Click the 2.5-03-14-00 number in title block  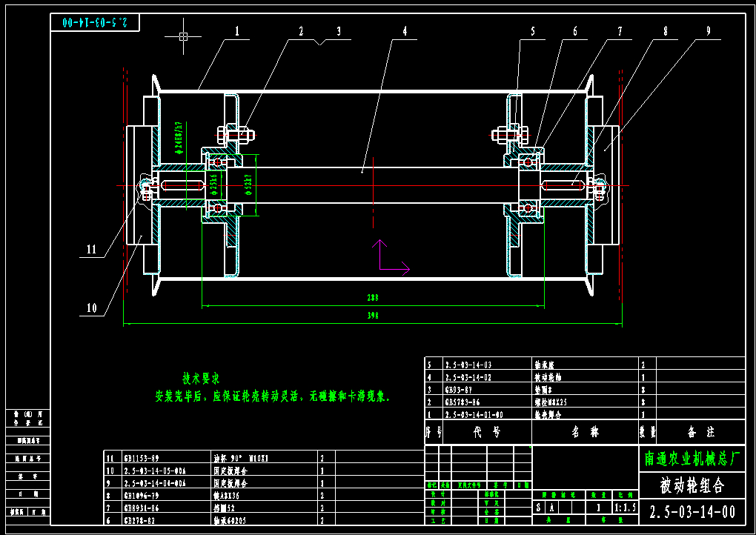[692, 512]
